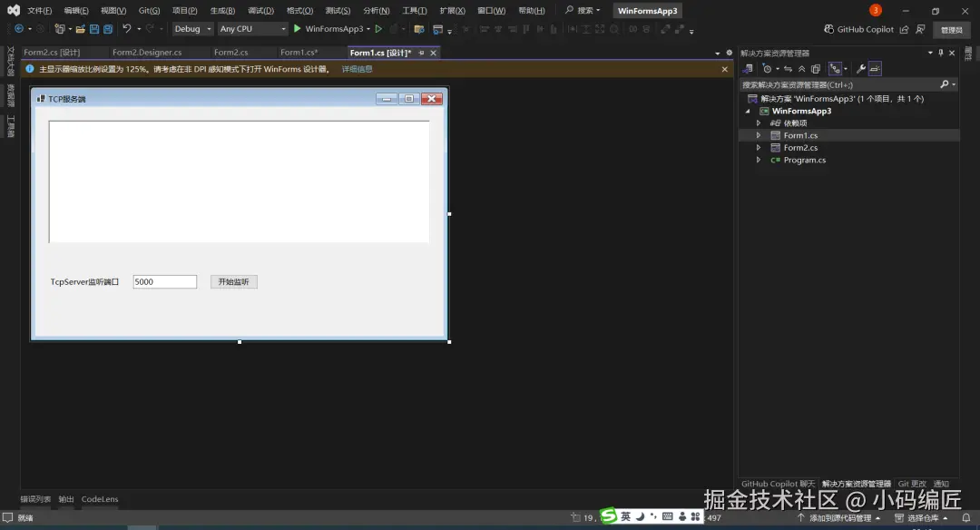Click the port textbox showing 5000
The height and width of the screenshot is (530, 980).
click(164, 282)
